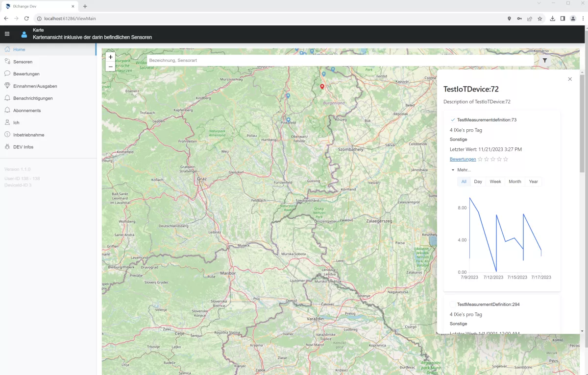The width and height of the screenshot is (588, 375).
Task: Click the red sensor map marker
Action: click(322, 87)
